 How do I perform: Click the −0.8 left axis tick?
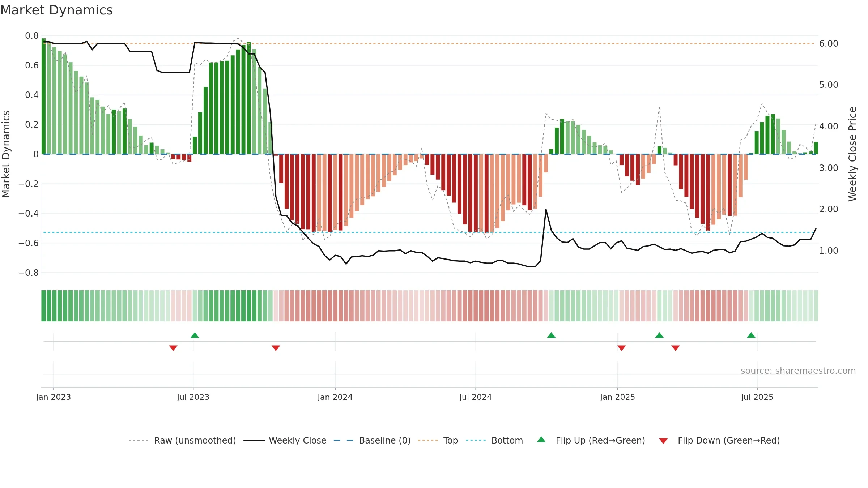pyautogui.click(x=29, y=273)
